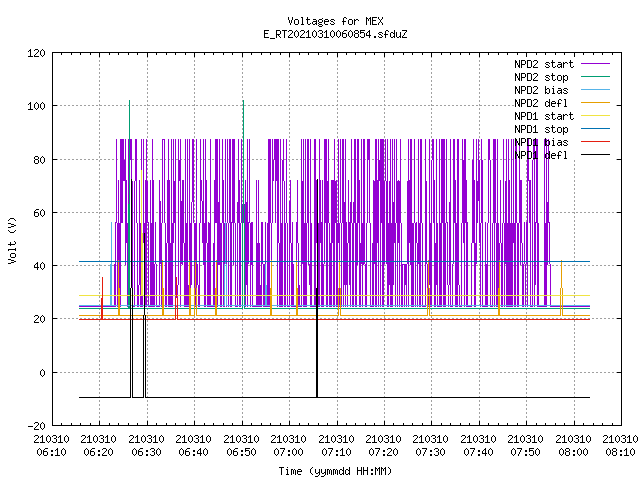Click the y-axis tick label 100
640x480 pixels.
36,106
